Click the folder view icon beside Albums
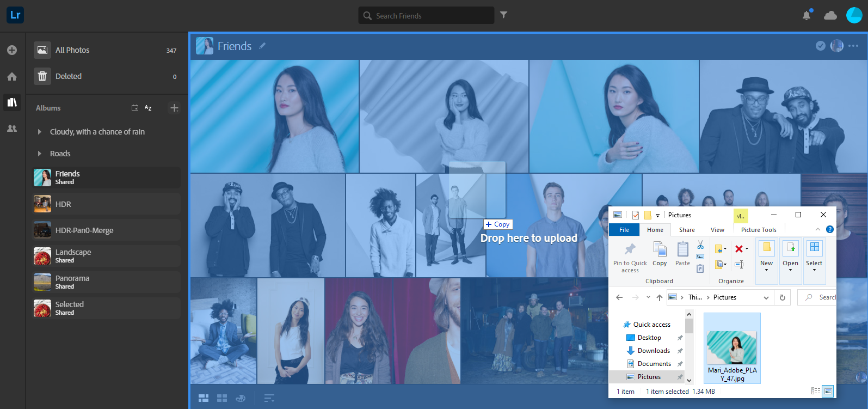The width and height of the screenshot is (868, 409). point(135,108)
